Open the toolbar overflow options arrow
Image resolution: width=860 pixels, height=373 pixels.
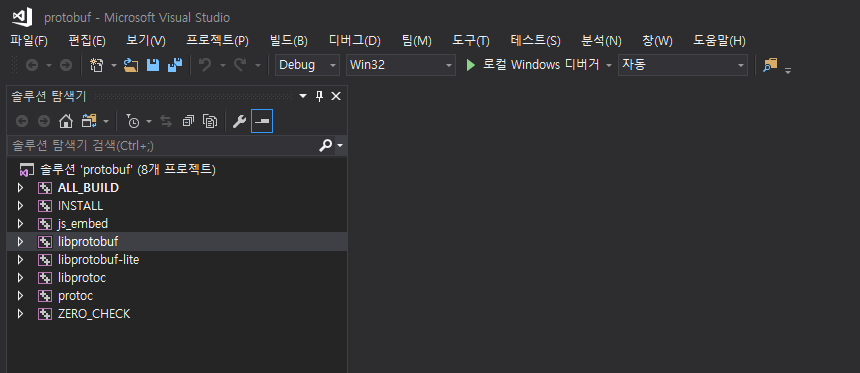tap(788, 70)
